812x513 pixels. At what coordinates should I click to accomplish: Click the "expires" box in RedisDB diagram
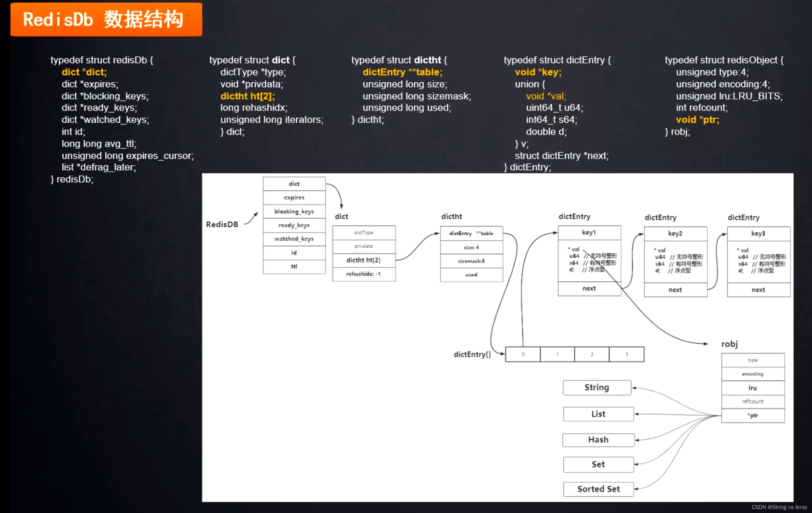pos(294,198)
